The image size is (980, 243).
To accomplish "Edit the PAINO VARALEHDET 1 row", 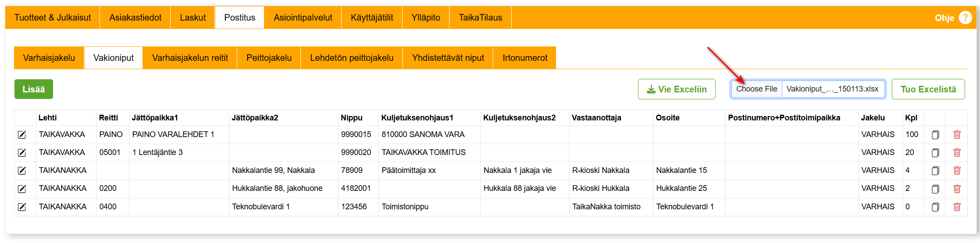I will point(21,135).
